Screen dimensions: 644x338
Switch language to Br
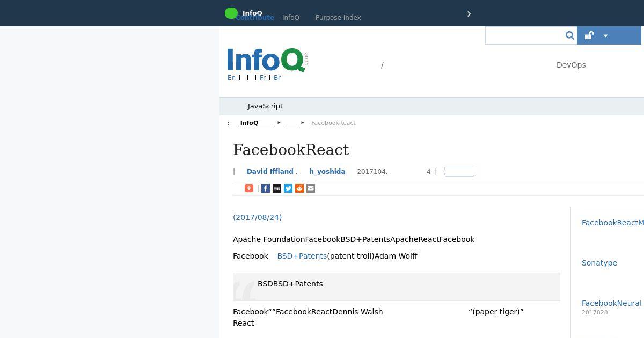coord(277,78)
